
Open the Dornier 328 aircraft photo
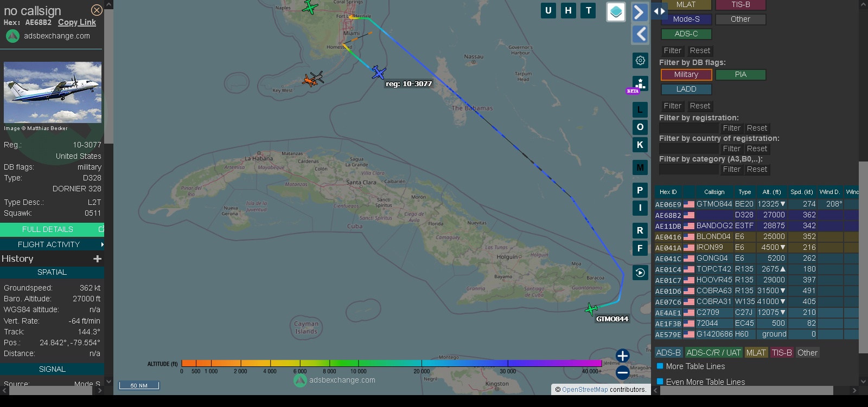[x=53, y=92]
